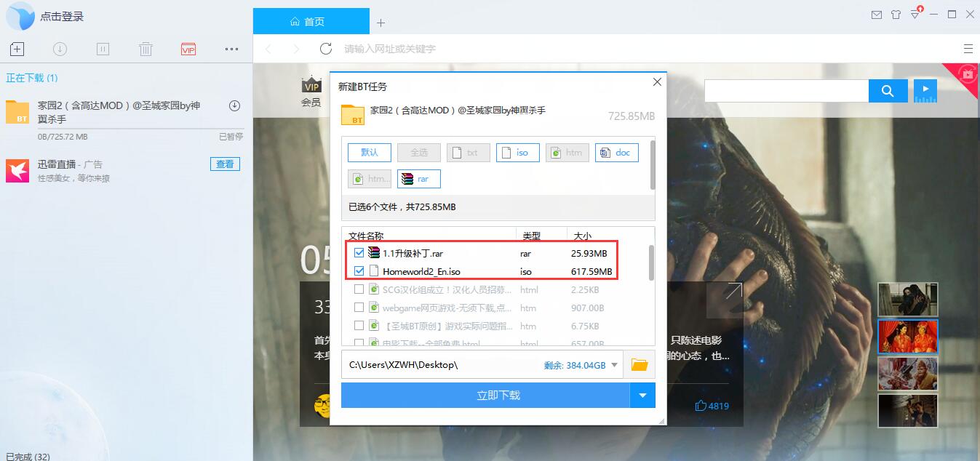Check the 【圣城BT原创】 htm file checkbox
Viewport: 980px width, 461px height.
click(x=359, y=326)
